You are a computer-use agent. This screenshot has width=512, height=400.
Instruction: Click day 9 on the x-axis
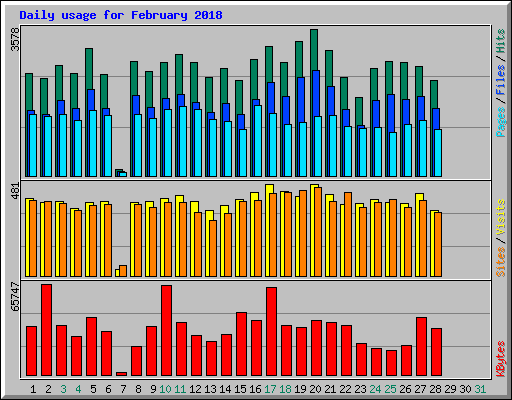click(153, 389)
